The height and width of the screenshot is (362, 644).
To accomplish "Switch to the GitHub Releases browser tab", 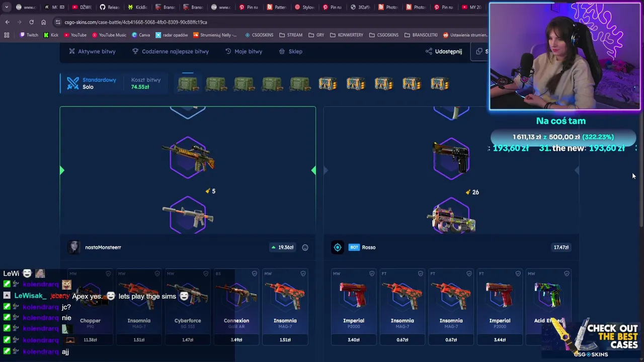I will coord(110,7).
